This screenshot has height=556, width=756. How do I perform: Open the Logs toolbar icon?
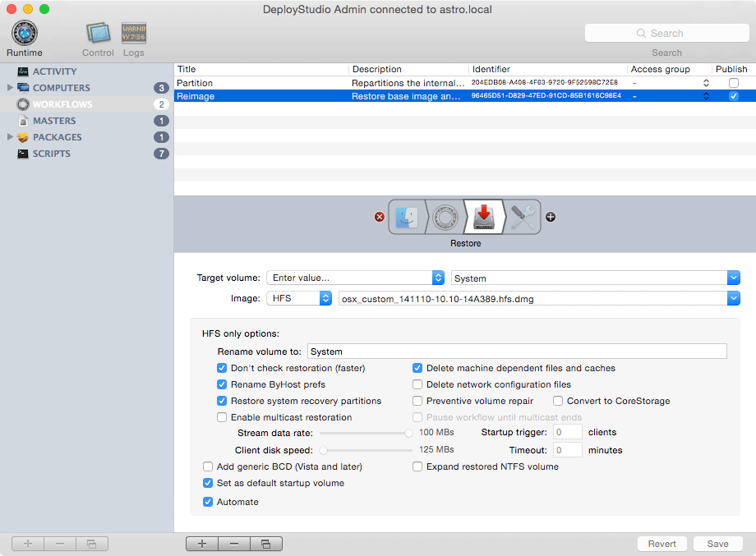click(134, 34)
